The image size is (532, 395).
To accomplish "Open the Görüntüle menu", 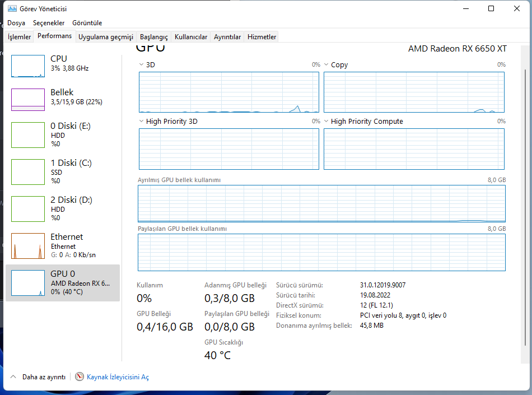I will (x=87, y=23).
